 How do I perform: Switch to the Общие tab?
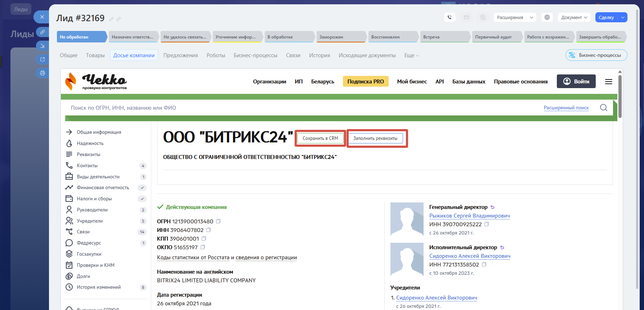click(68, 55)
